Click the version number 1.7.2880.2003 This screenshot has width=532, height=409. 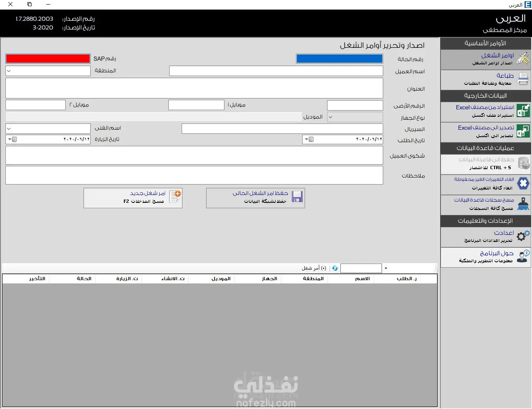[34, 19]
